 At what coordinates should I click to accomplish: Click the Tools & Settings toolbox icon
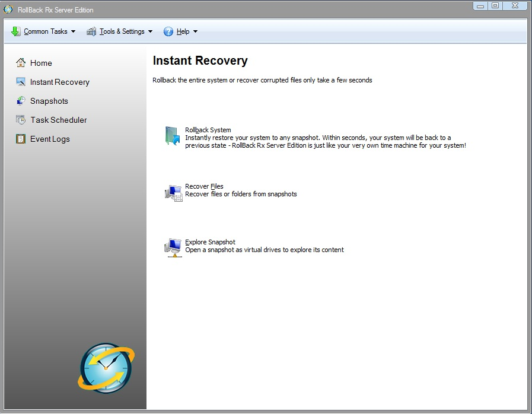pos(91,31)
